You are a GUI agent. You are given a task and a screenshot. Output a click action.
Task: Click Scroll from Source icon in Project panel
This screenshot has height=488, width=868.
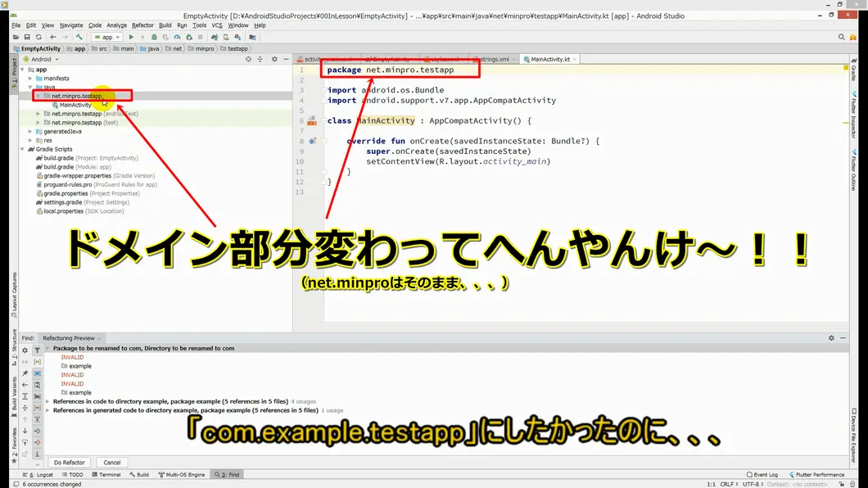point(248,59)
